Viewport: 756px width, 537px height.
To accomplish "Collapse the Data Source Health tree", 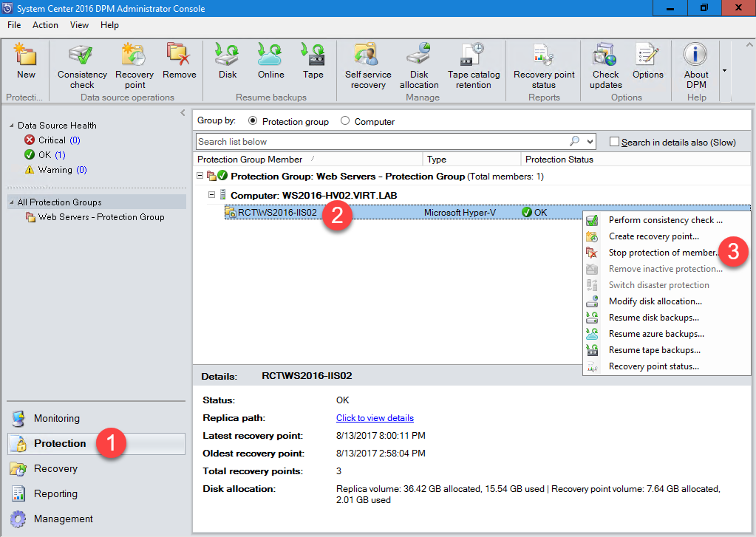I will pyautogui.click(x=12, y=126).
